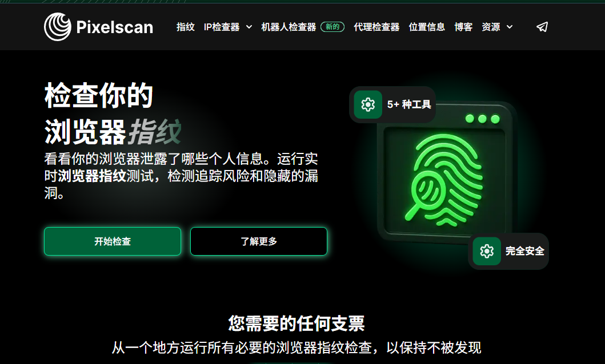Expand the 资源 dropdown chevron

tap(510, 27)
